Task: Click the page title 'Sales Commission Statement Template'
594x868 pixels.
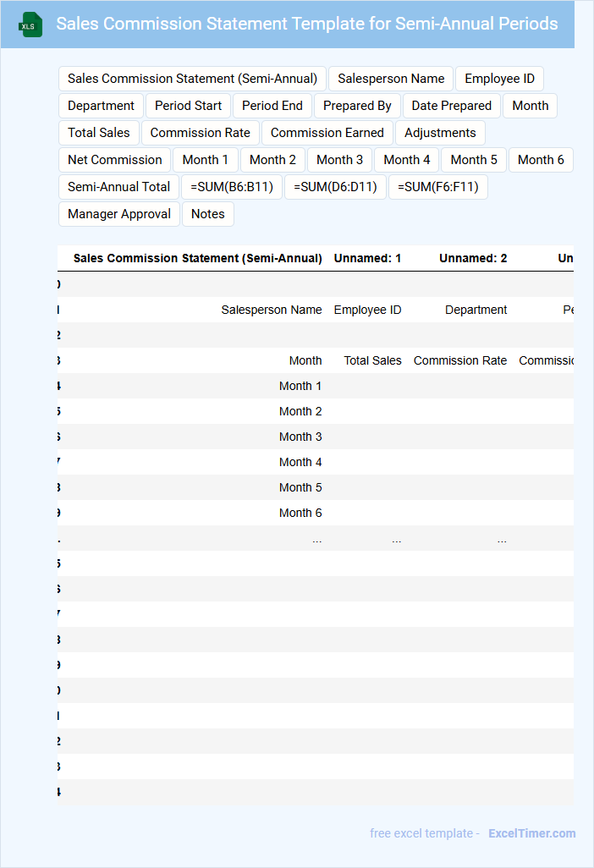Action: pyautogui.click(x=306, y=24)
